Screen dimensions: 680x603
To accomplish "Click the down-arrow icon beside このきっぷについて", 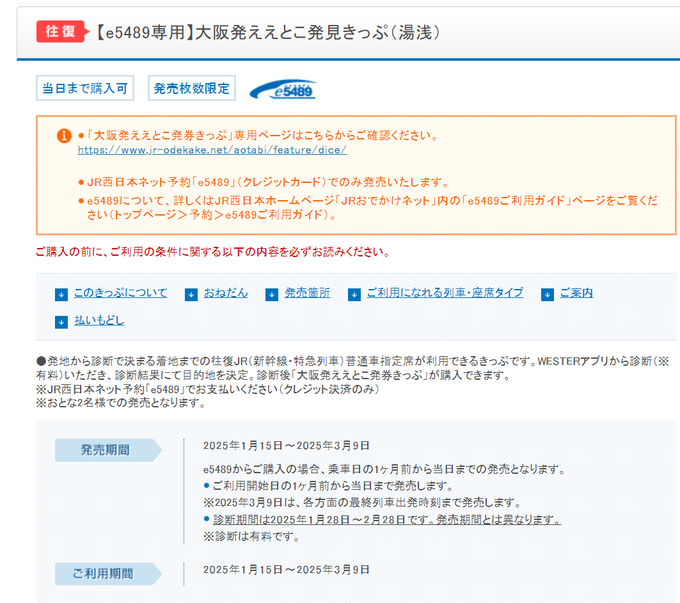I will click(x=62, y=295).
